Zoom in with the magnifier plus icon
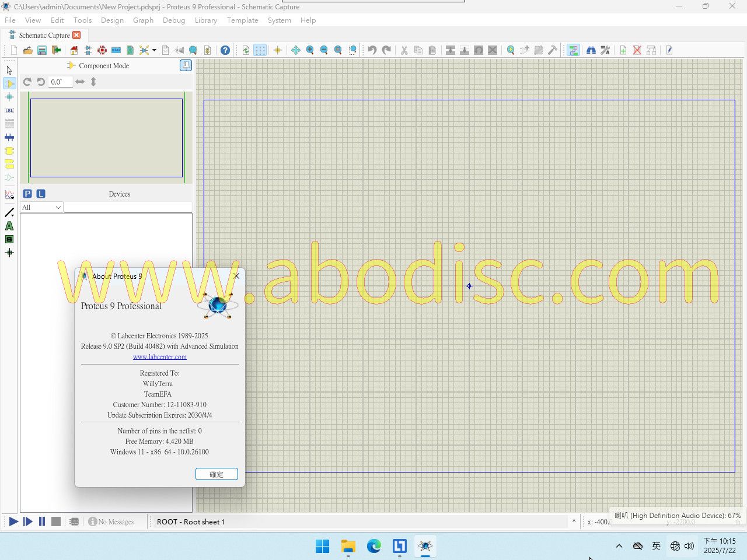The width and height of the screenshot is (747, 560). point(310,50)
